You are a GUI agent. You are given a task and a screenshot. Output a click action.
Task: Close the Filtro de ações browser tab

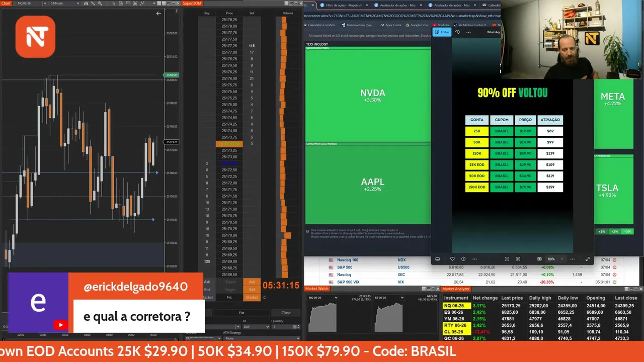[x=367, y=5]
